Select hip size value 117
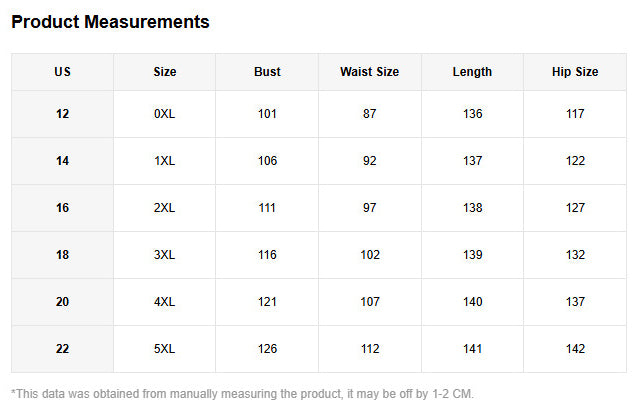639x412 pixels. [x=575, y=114]
